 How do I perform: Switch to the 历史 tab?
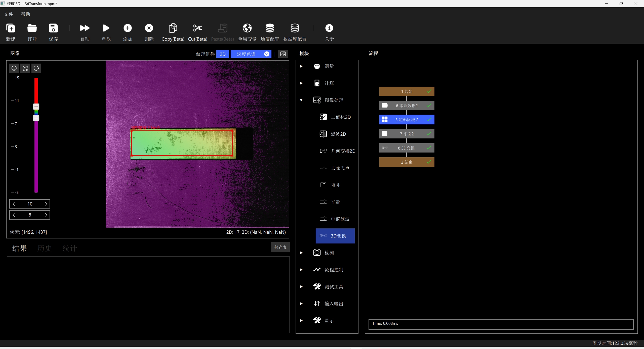pos(45,248)
